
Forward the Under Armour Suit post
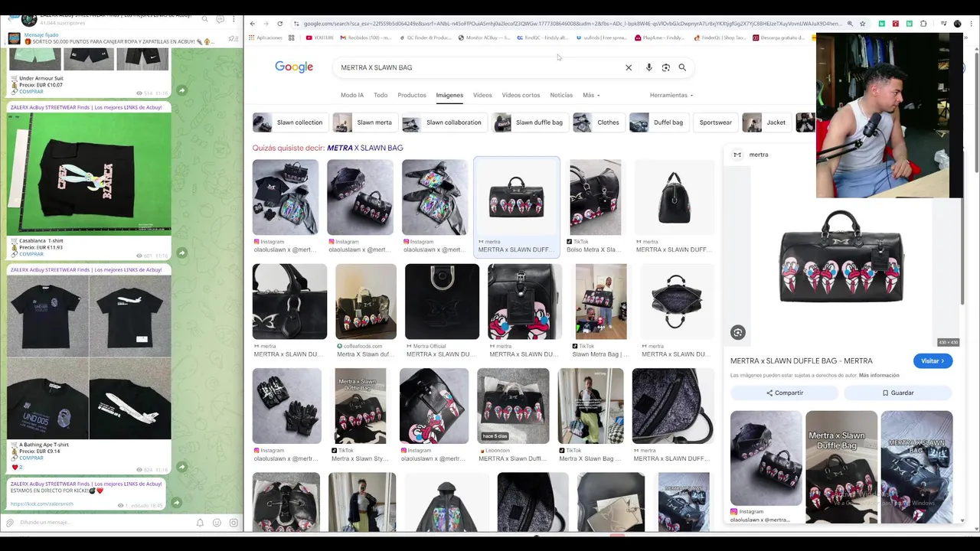[182, 90]
